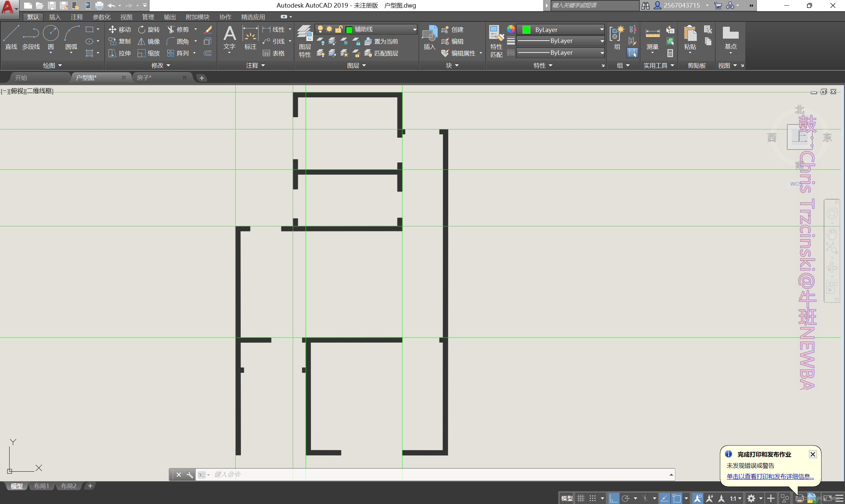Viewport: 845px width, 504px height.
Task: Click the 镜像 (Mirror) tool
Action: [x=149, y=42]
